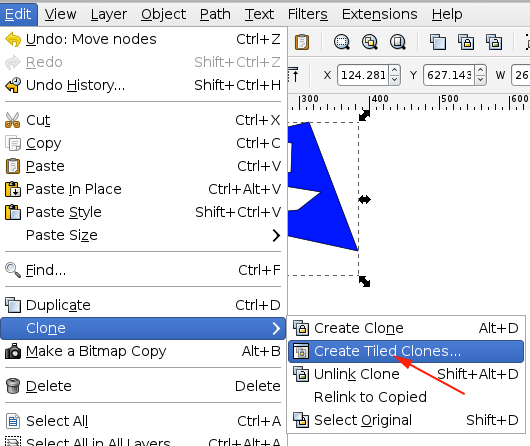This screenshot has height=446, width=530.
Task: Open the Filters menu
Action: (308, 14)
